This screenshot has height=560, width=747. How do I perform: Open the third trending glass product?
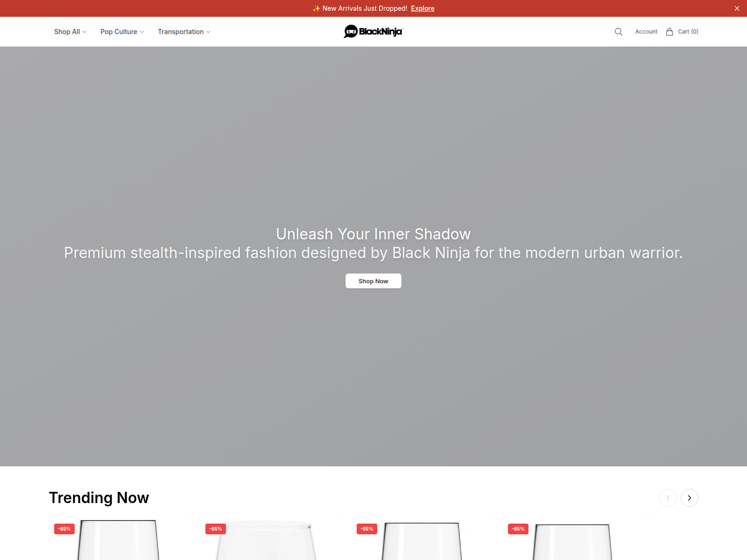click(x=421, y=539)
